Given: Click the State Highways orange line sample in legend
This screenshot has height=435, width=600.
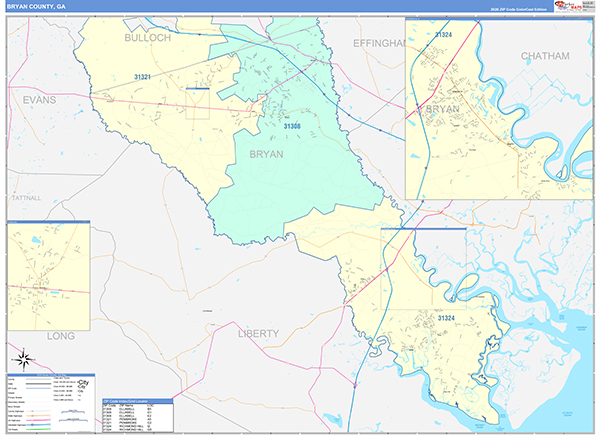Looking at the screenshot, I should [x=38, y=415].
